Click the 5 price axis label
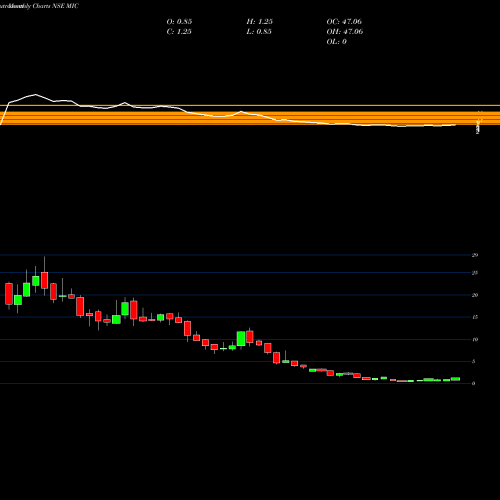The width and height of the screenshot is (500, 500). click(473, 361)
